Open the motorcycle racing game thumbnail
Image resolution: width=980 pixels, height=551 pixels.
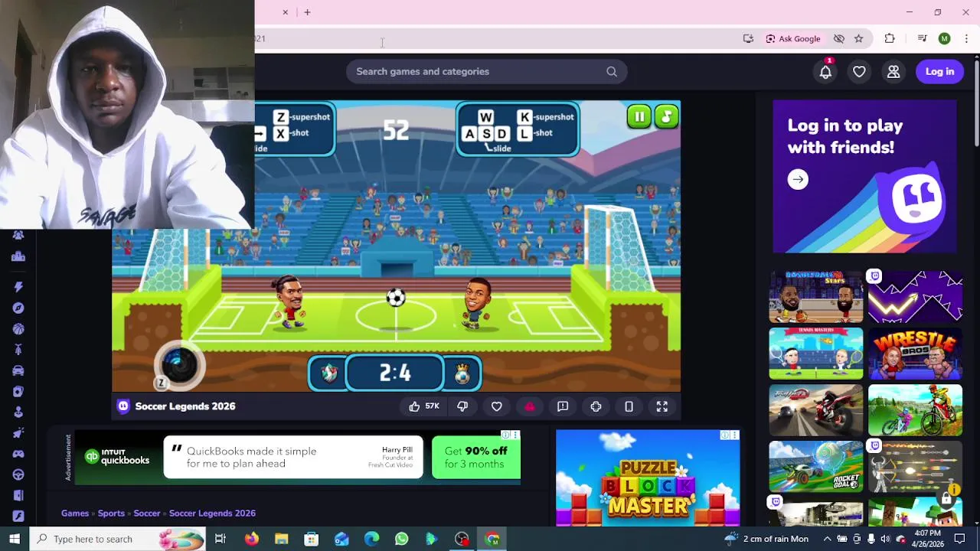[815, 410]
